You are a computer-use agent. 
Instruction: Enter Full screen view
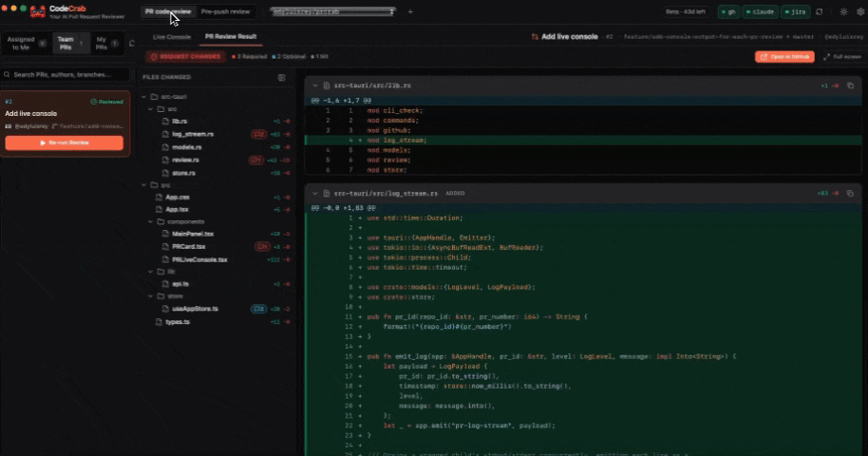click(x=842, y=56)
